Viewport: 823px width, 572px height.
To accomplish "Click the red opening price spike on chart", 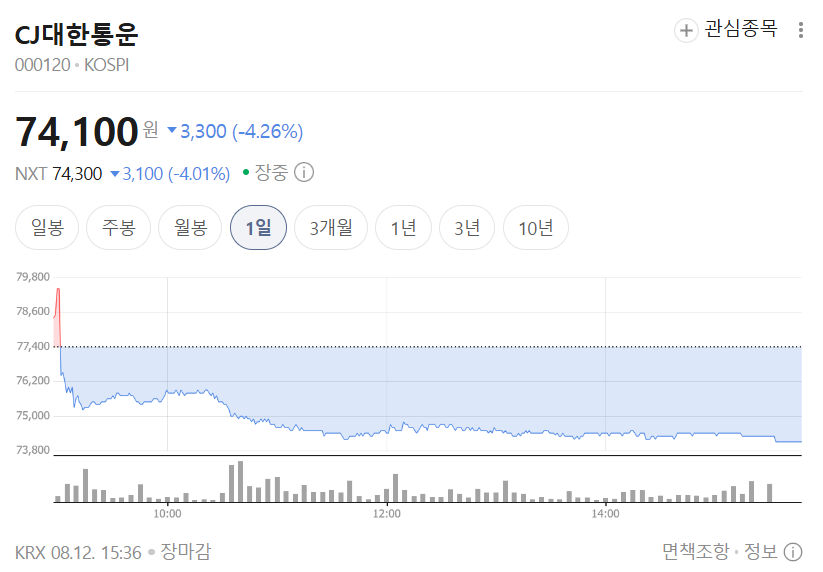I will coord(58,317).
